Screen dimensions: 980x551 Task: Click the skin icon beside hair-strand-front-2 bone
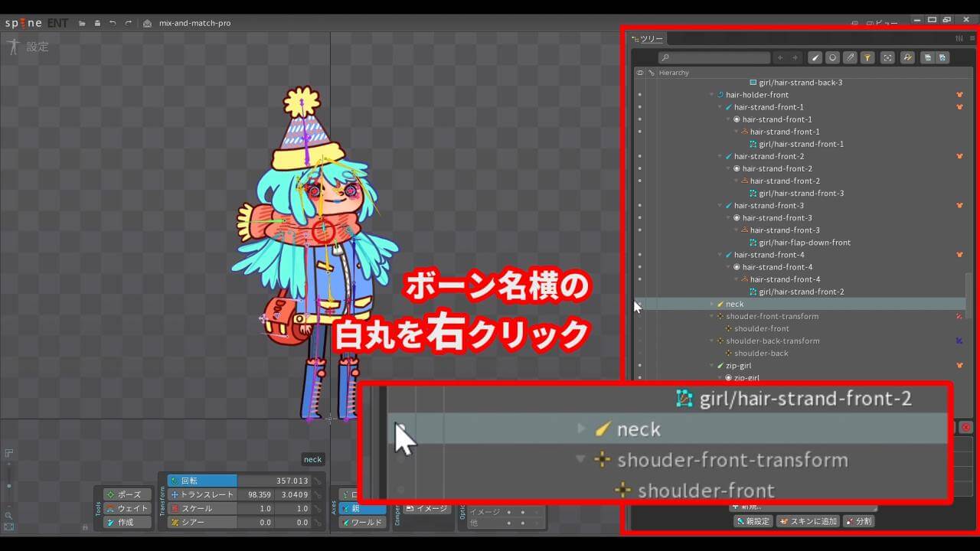(959, 156)
